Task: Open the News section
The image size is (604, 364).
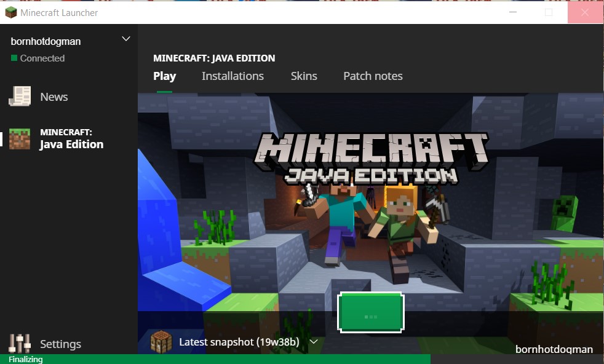Action: pos(39,97)
